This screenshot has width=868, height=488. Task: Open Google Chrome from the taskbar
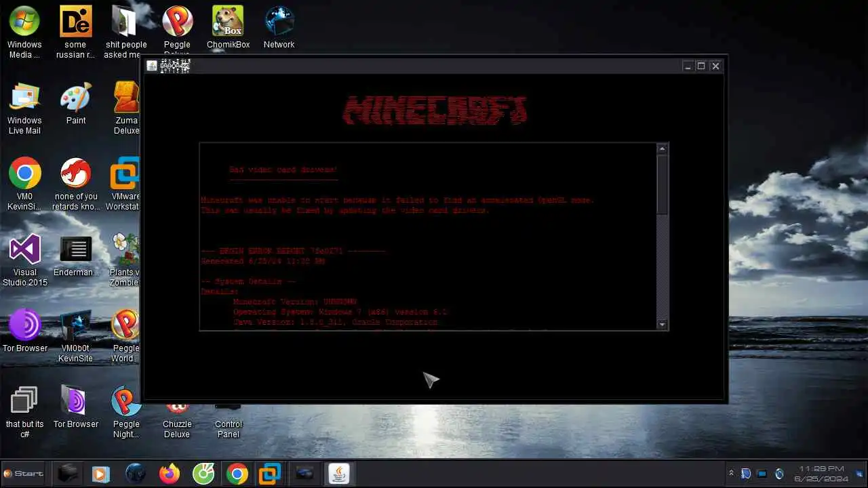pyautogui.click(x=237, y=474)
